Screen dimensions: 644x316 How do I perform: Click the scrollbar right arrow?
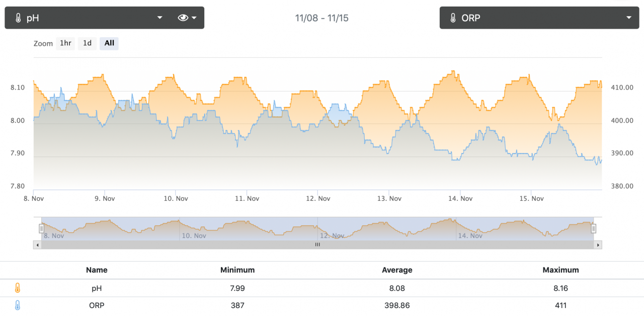pos(598,245)
